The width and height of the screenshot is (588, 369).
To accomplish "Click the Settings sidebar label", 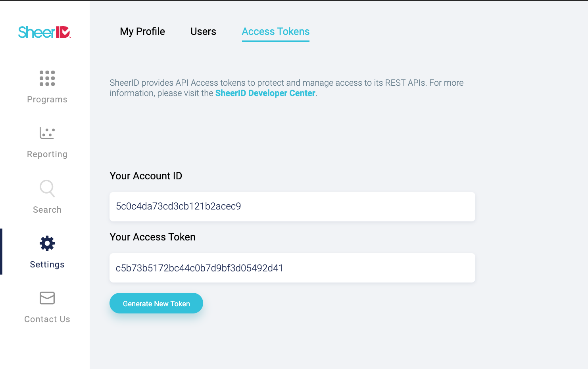I will pyautogui.click(x=47, y=265).
